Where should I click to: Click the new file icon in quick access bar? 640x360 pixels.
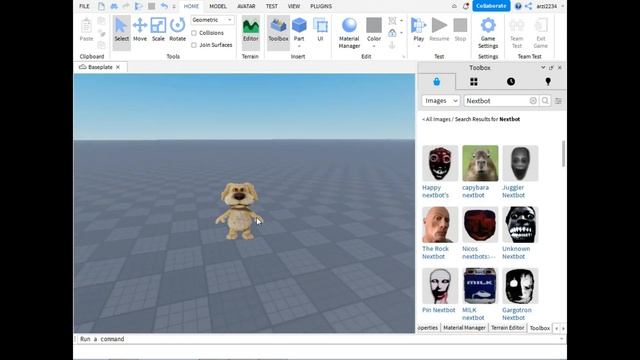[101, 6]
